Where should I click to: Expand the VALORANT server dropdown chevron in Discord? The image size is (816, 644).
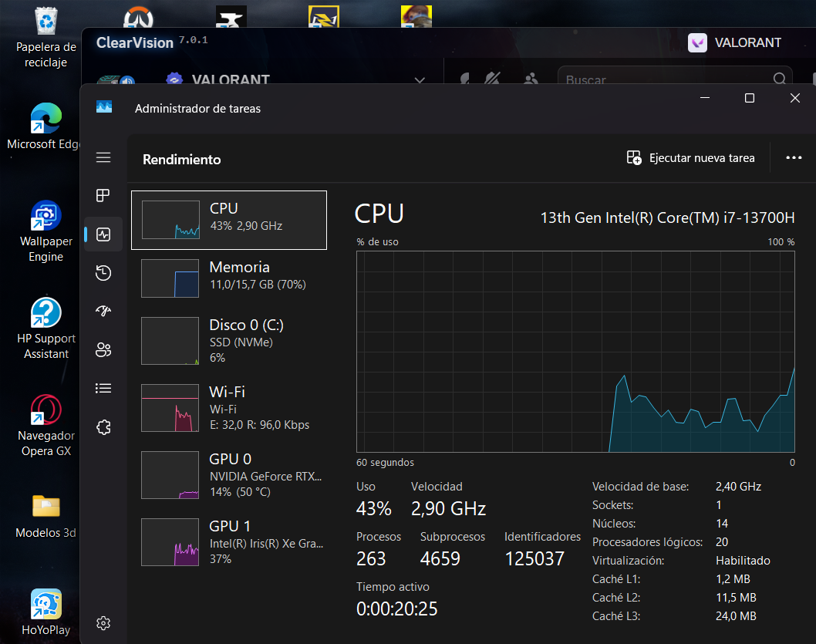tap(420, 80)
